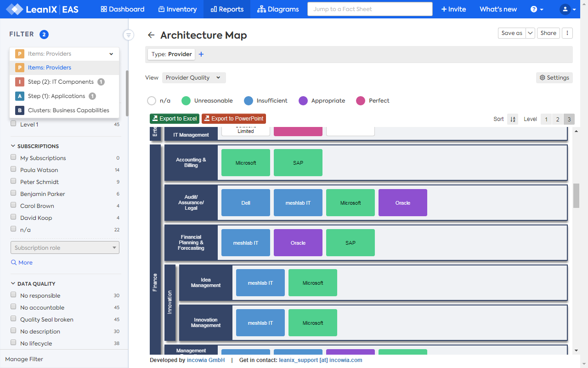The image size is (588, 368).
Task: Click the Share button
Action: [x=548, y=33]
